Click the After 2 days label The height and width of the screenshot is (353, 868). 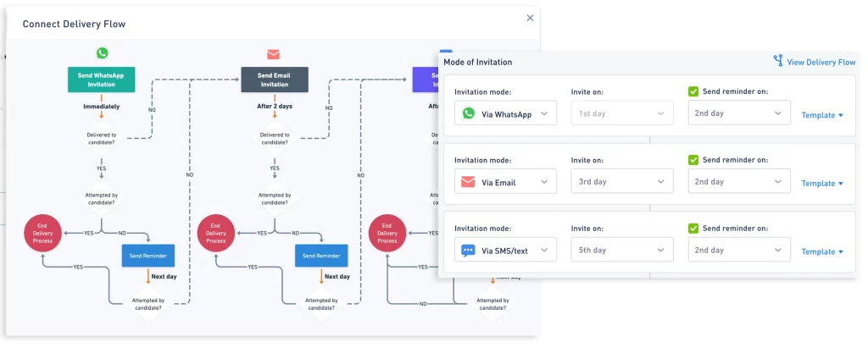[275, 106]
